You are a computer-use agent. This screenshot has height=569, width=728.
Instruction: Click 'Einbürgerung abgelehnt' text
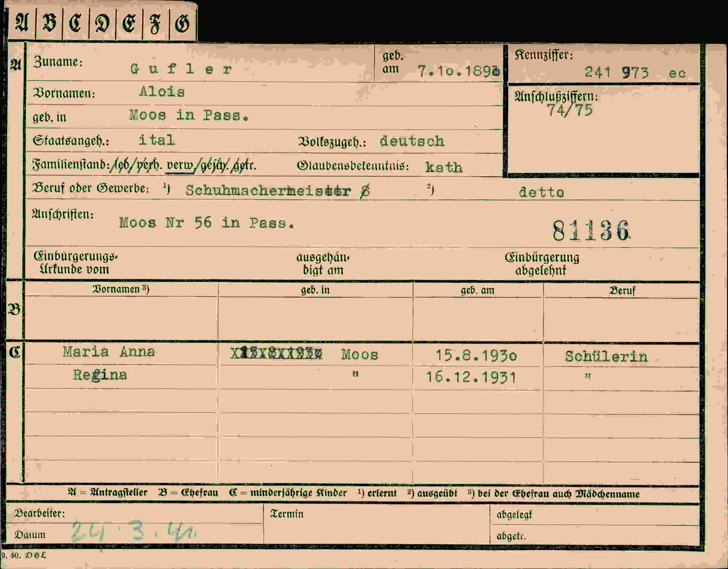point(542,264)
